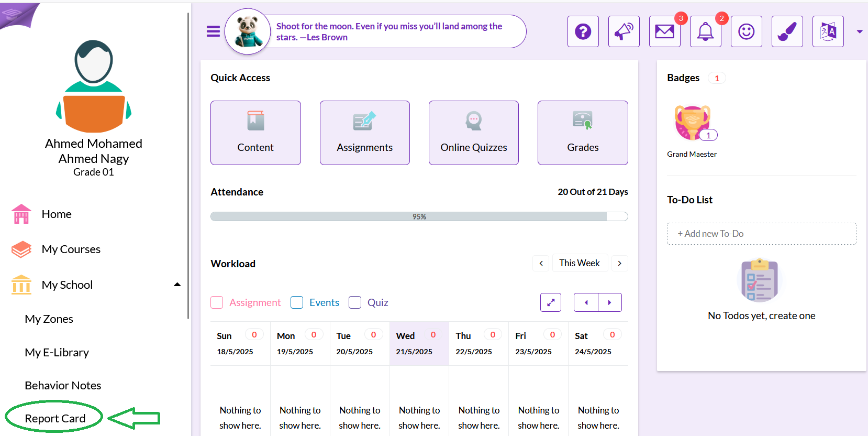The height and width of the screenshot is (436, 868).
Task: Open My School menu item
Action: pos(67,285)
